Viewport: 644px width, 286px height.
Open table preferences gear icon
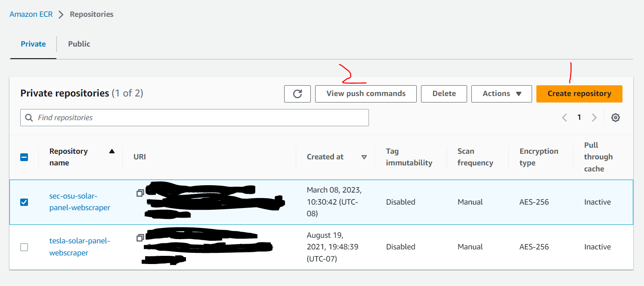coord(616,118)
